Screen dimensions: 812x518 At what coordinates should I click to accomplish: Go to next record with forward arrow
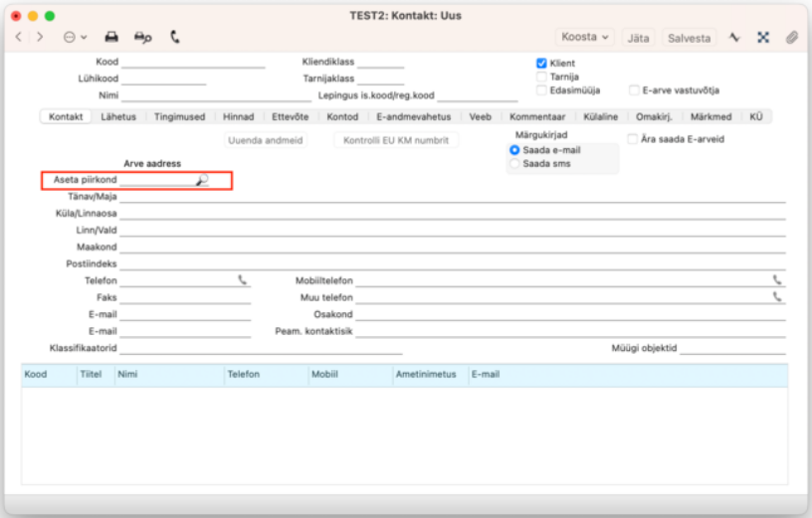40,37
